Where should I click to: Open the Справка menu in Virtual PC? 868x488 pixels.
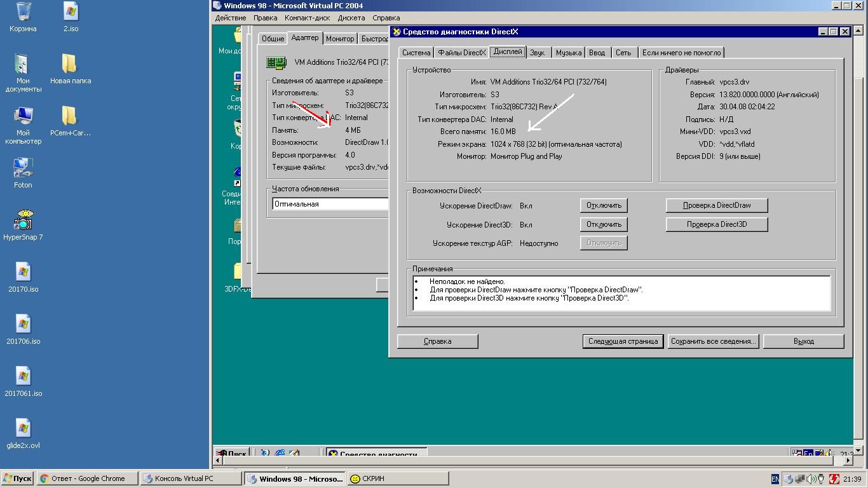[386, 18]
